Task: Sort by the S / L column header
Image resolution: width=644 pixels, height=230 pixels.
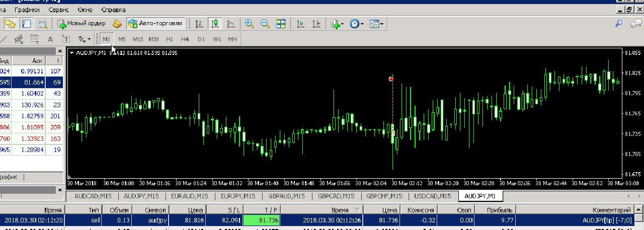Action: pos(224,210)
